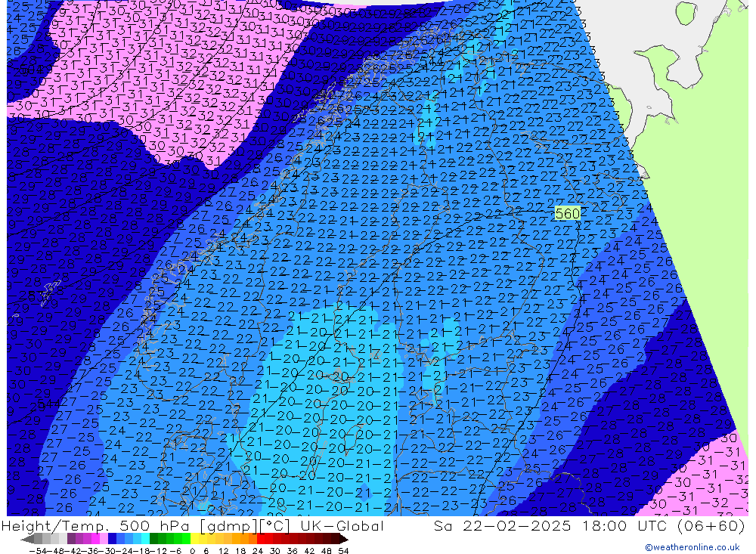The image size is (756, 554).
Task: Click the '[°C]' unit label
Action: click(x=275, y=526)
